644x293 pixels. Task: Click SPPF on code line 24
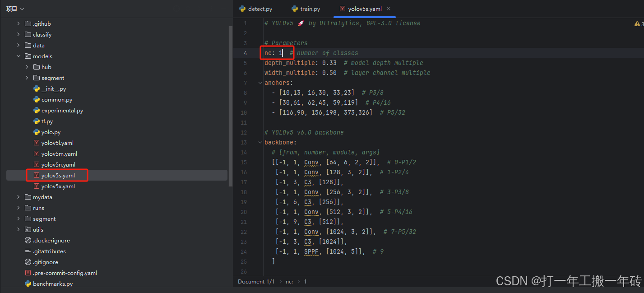(311, 251)
